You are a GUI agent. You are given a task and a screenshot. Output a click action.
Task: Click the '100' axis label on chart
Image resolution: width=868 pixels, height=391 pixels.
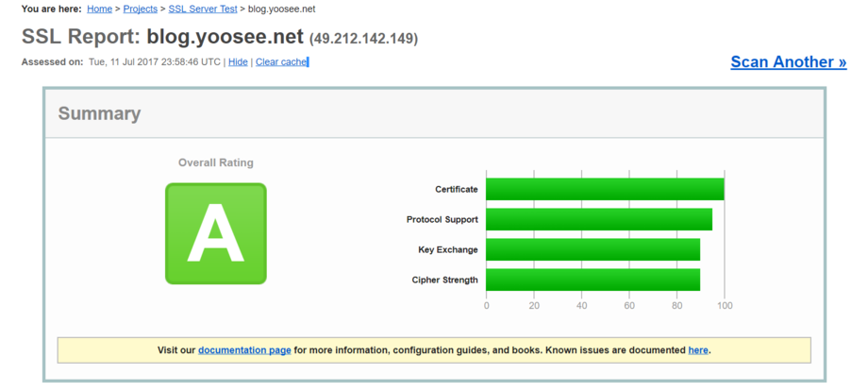725,306
